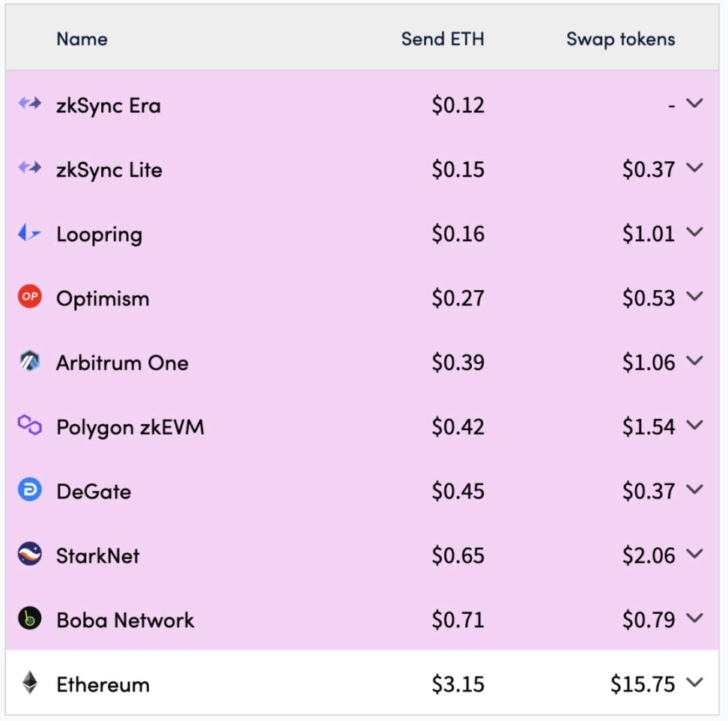Expand the Loopring row details

point(694,232)
